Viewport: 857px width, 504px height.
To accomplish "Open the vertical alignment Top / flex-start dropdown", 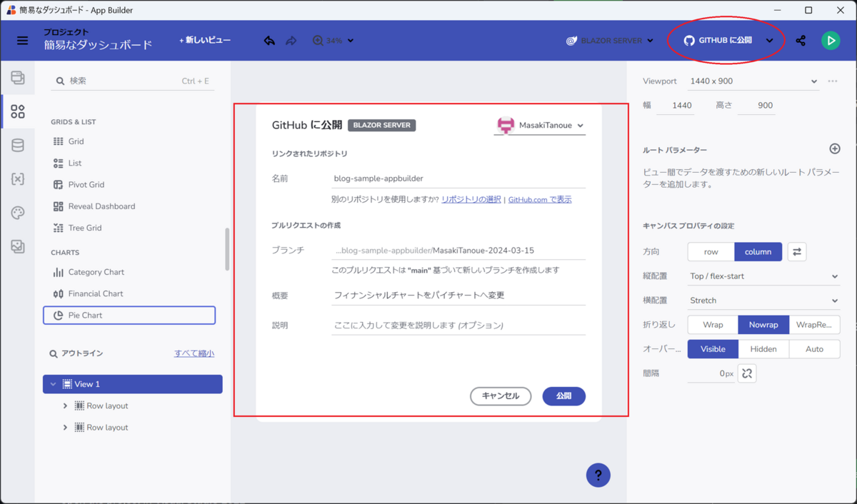I will (x=763, y=276).
